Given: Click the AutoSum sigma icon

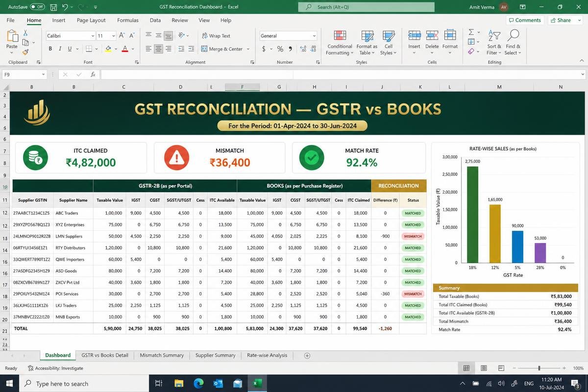Looking at the screenshot, I should (471, 32).
